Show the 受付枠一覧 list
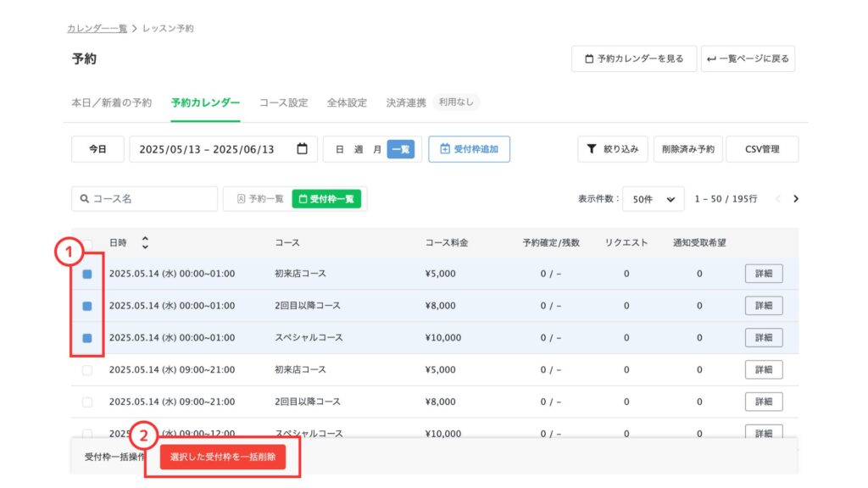Screen dimensions: 868x488 326,198
